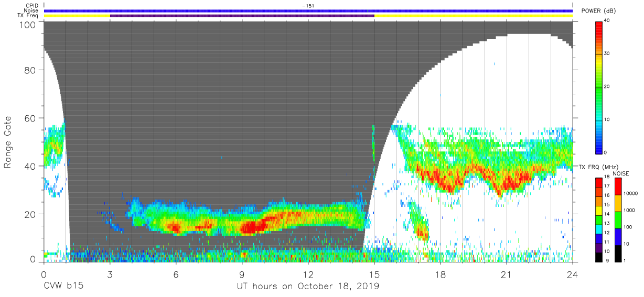Click noise legend value "10000"
This screenshot has width=644, height=297.
(x=630, y=193)
